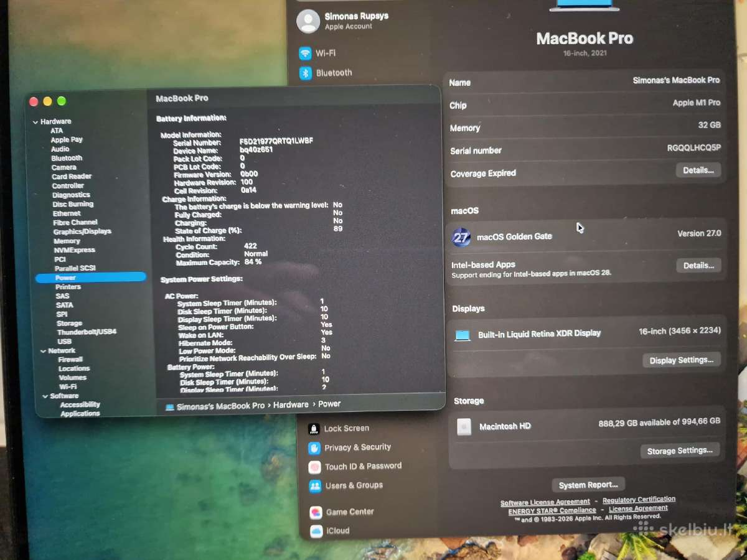This screenshot has width=747, height=560.
Task: Click the Maximum Capacity 84 % value
Action: pyautogui.click(x=252, y=262)
